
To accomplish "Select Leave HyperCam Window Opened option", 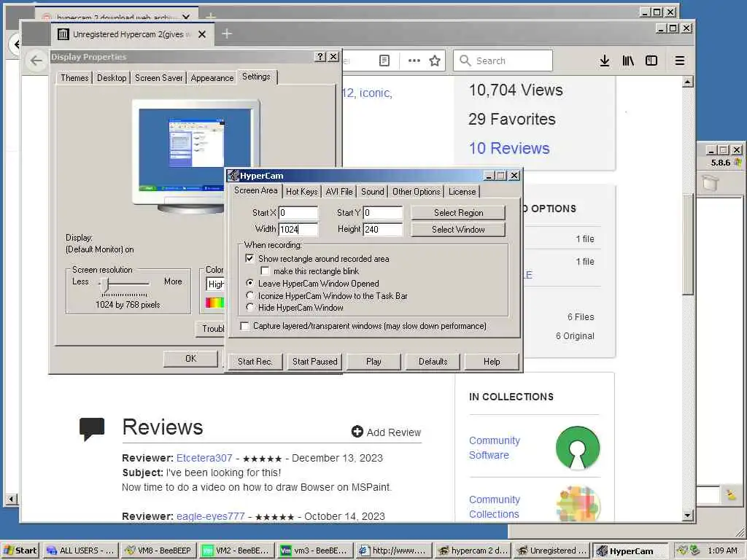I will pos(249,283).
